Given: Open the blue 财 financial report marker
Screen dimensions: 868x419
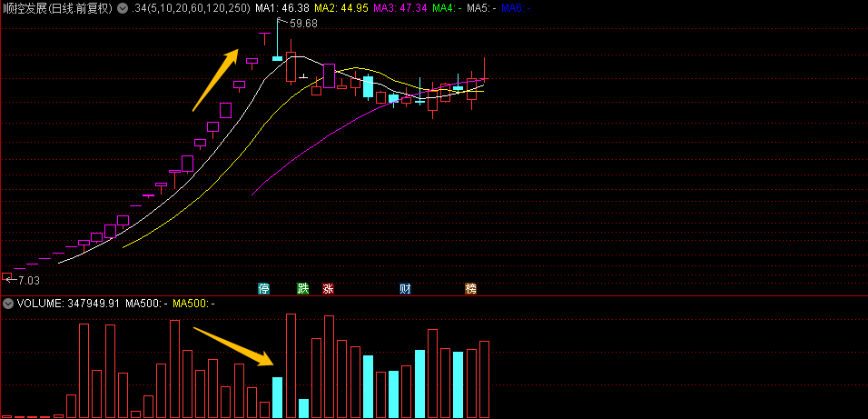Looking at the screenshot, I should click(405, 288).
